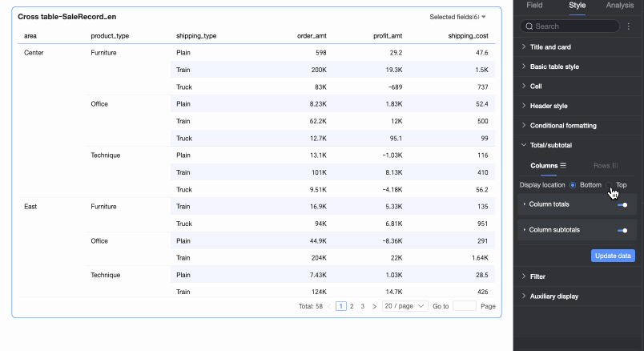The image size is (644, 351).
Task: Open the more options menu beside search
Action: coord(628,26)
